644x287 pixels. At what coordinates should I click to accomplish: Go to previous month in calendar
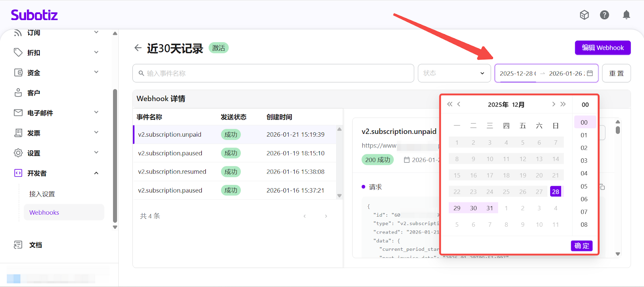coord(458,104)
